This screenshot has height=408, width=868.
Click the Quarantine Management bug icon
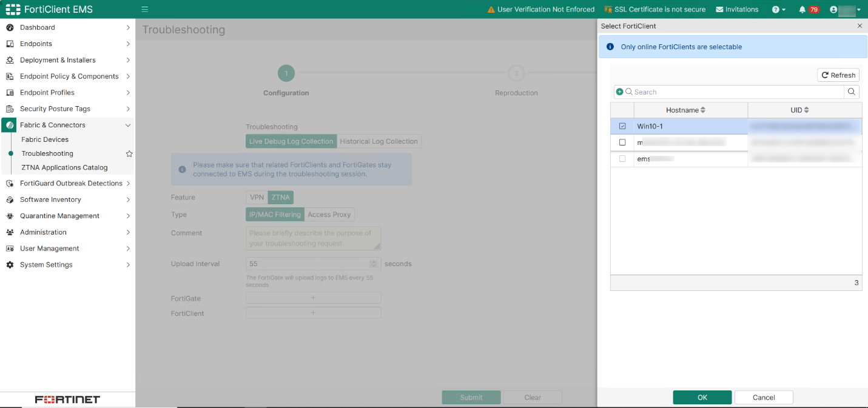click(x=10, y=216)
